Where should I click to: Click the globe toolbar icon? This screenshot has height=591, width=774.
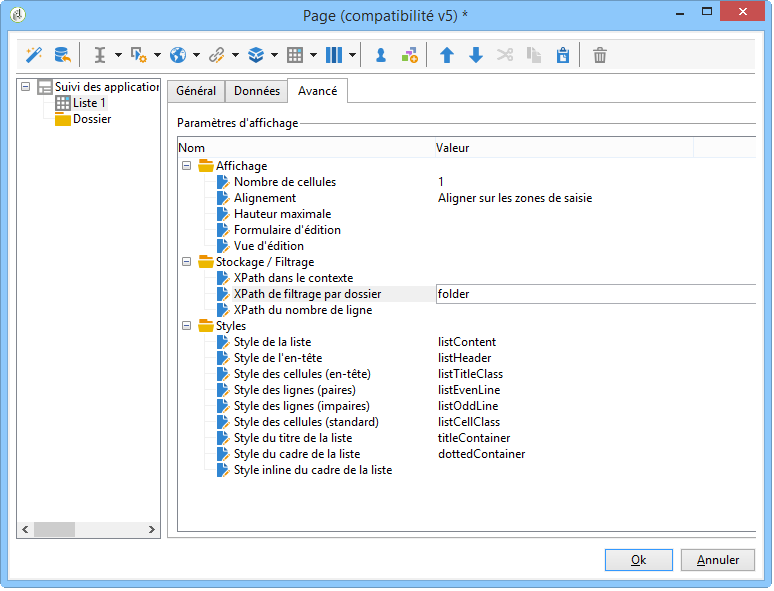[x=178, y=55]
